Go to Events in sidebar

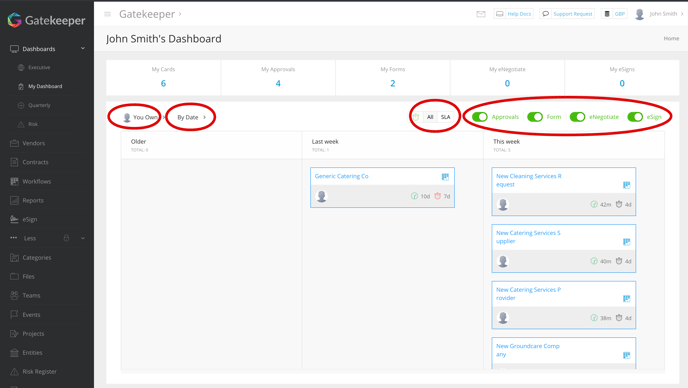point(31,315)
